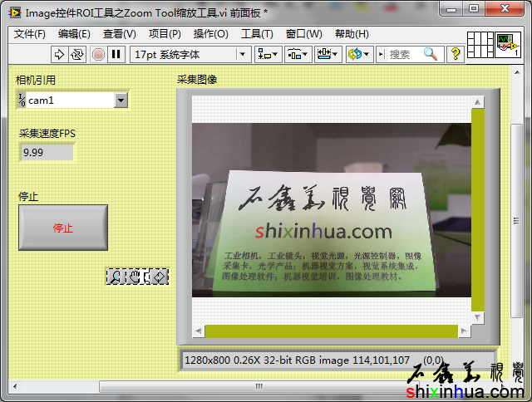Open the Resize Objects dropdown
The width and height of the screenshot is (532, 402).
(327, 54)
